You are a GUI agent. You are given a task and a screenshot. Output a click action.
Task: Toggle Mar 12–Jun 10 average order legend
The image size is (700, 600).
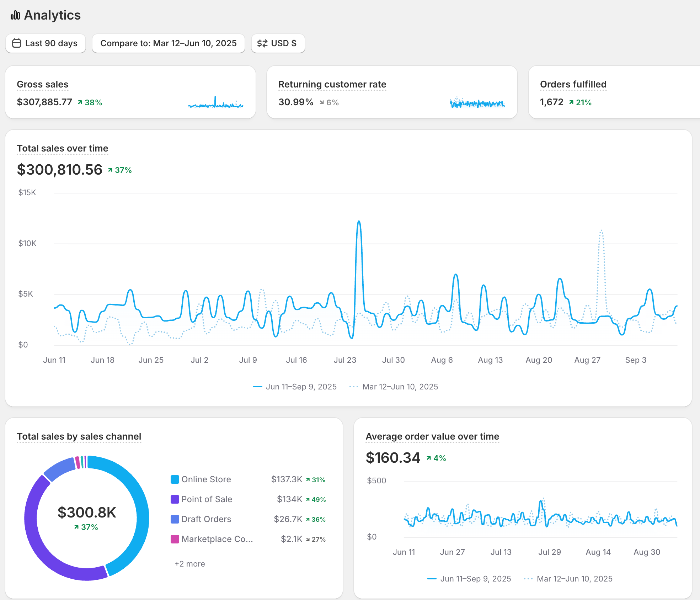coord(568,579)
